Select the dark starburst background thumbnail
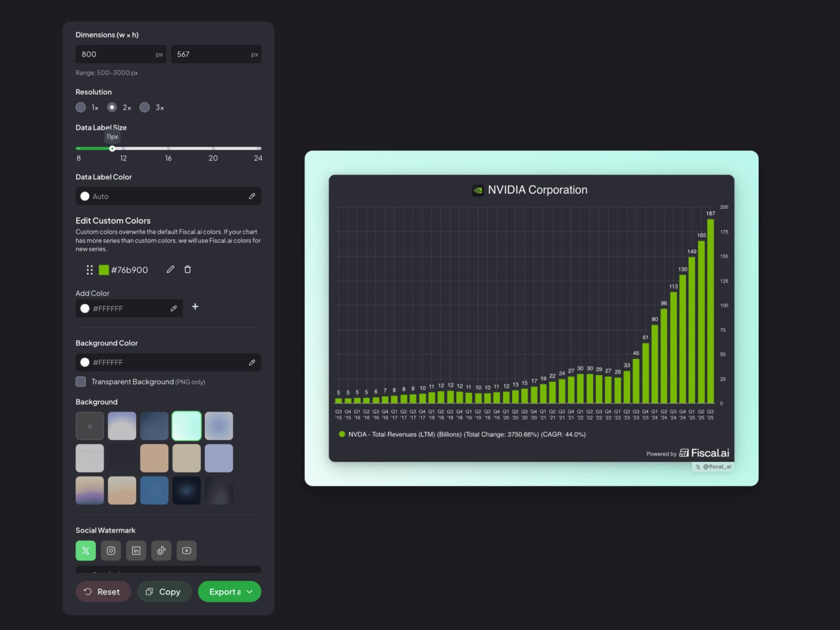The image size is (840, 630). (186, 490)
